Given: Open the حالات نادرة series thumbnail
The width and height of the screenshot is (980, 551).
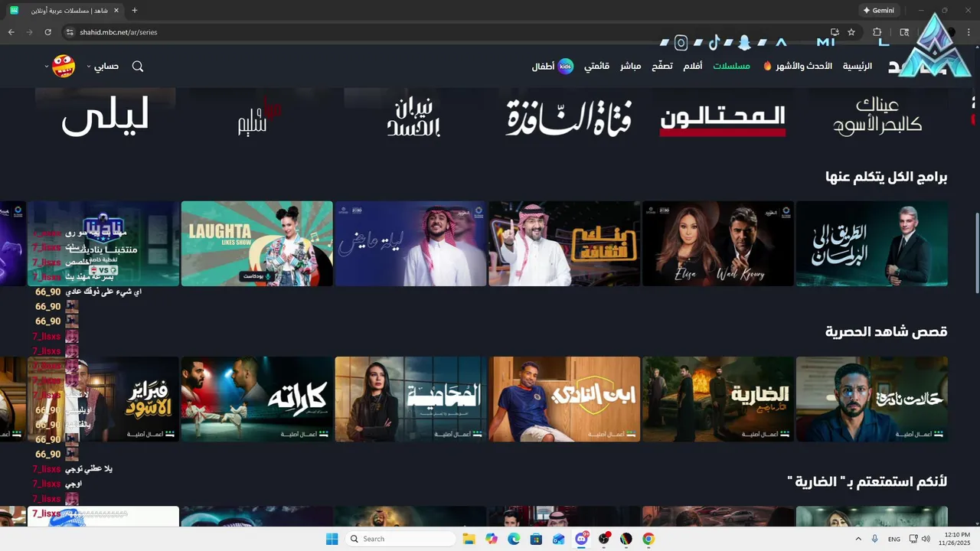Looking at the screenshot, I should [x=872, y=399].
